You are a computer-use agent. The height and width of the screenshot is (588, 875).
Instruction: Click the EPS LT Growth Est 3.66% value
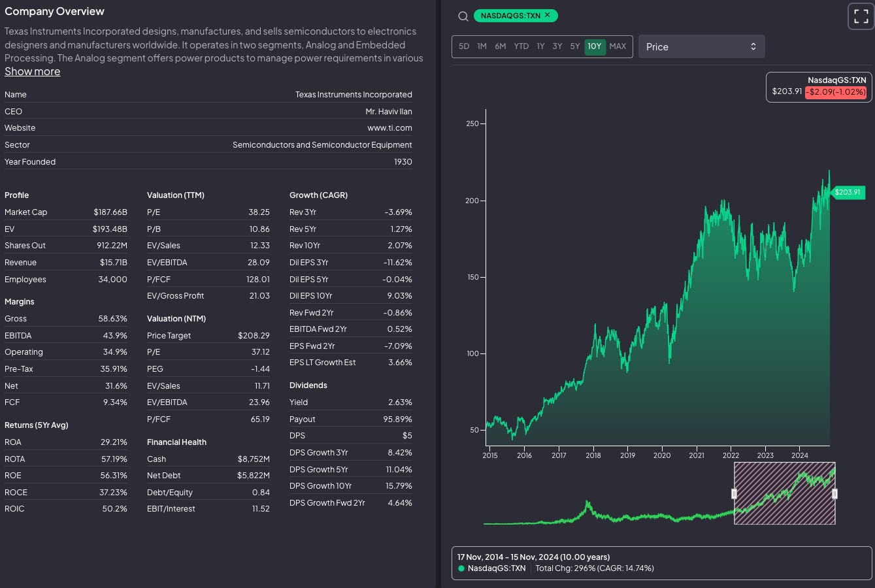click(x=400, y=363)
